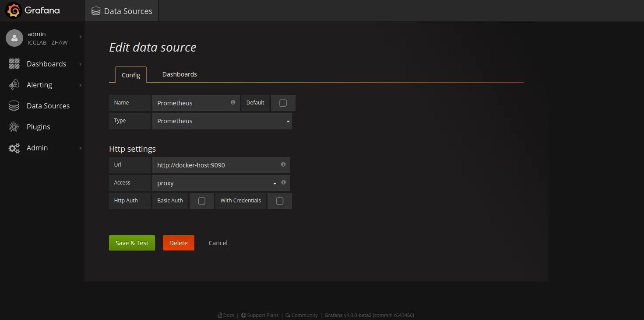Image resolution: width=644 pixels, height=320 pixels.
Task: Expand the admin user menu arrow
Action: click(x=81, y=37)
